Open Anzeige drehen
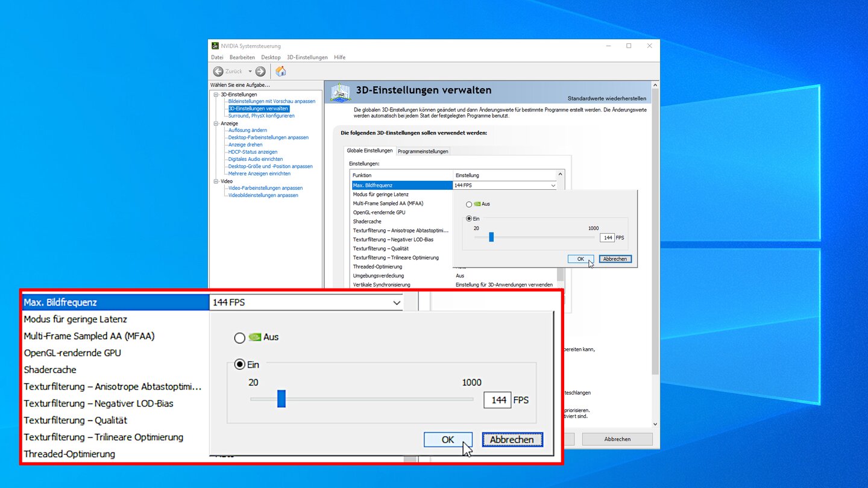Viewport: 868px width, 488px height. pyautogui.click(x=245, y=145)
